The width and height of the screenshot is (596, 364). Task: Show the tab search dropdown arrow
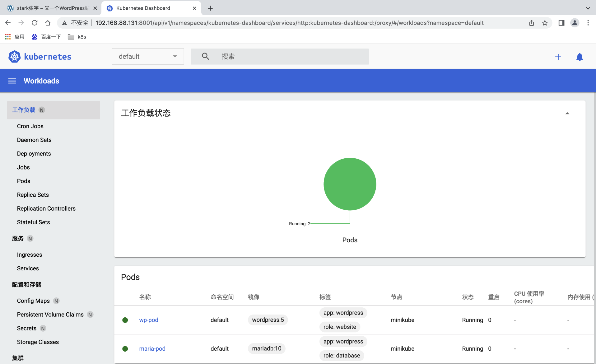tap(588, 8)
